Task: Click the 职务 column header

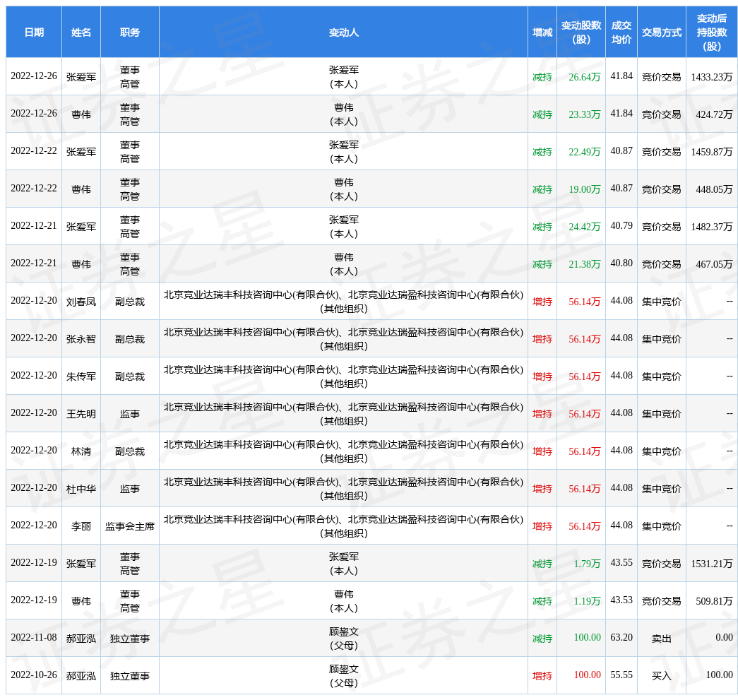Action: (130, 32)
